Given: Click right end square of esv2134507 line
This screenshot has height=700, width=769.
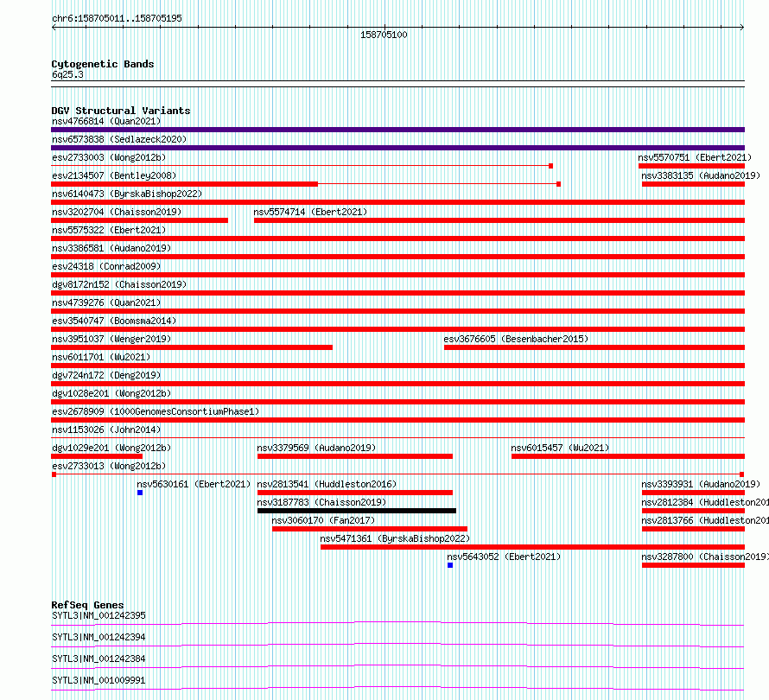Looking at the screenshot, I should 558,184.
